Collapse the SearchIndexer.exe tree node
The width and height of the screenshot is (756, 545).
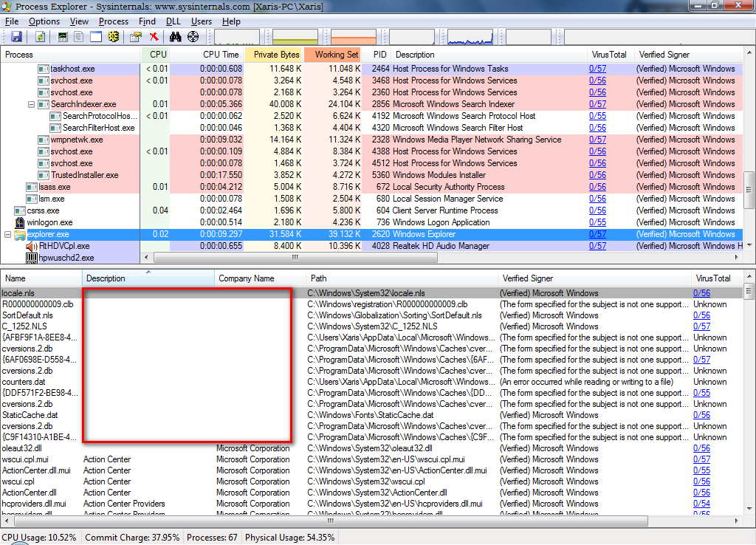[32, 105]
